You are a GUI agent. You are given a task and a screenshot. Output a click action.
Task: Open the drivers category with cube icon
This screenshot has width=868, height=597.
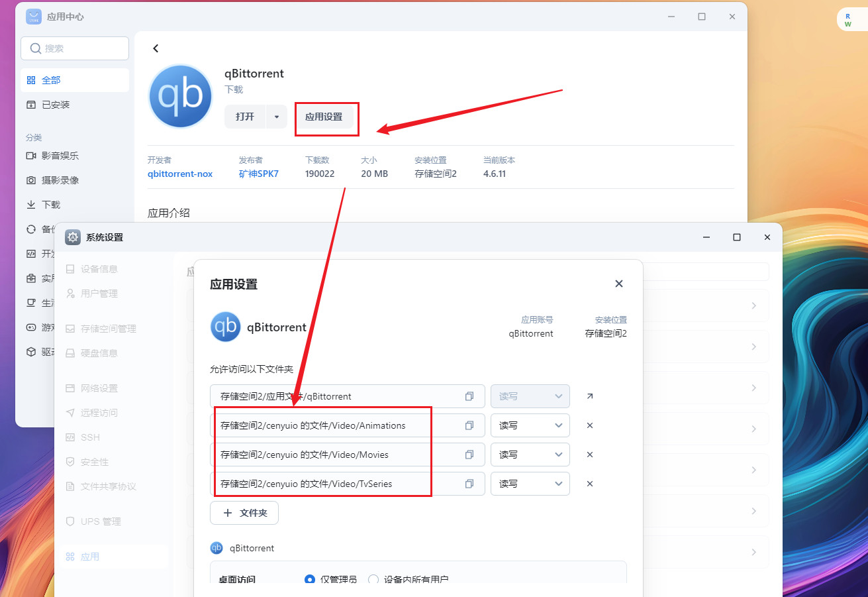31,352
